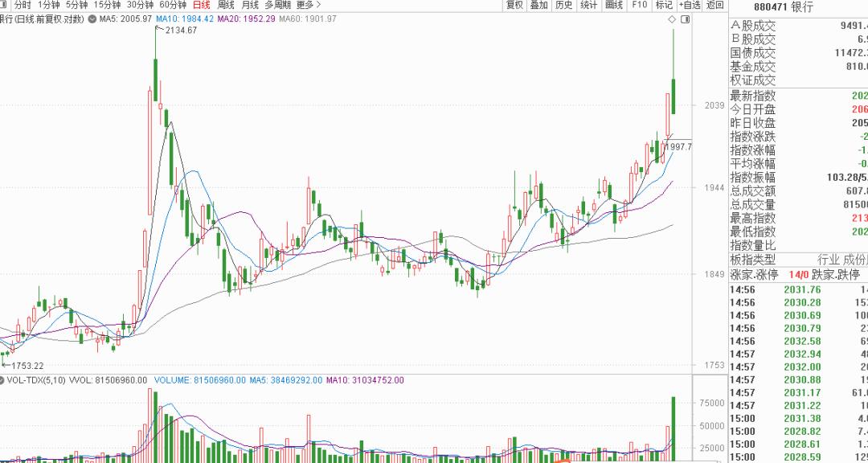Image resolution: width=868 pixels, height=463 pixels.
Task: Click the latest tall green volume bar
Action: (674, 429)
